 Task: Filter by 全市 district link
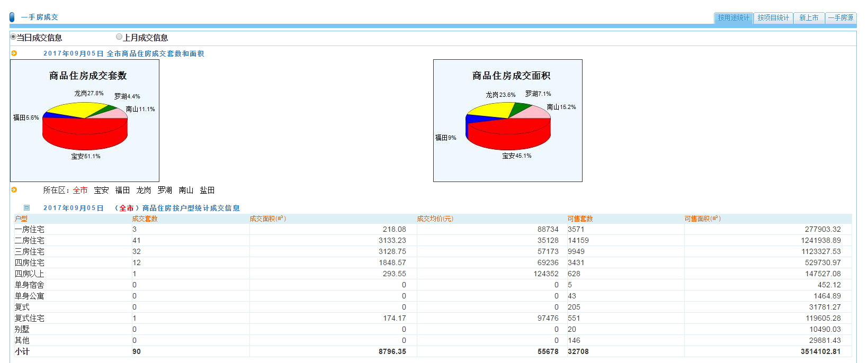[x=80, y=190]
